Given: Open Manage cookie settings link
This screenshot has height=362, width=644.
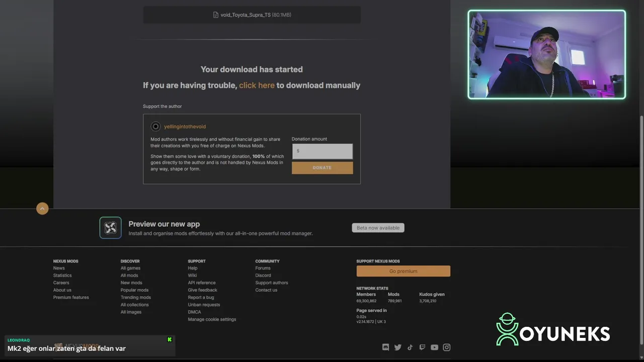Looking at the screenshot, I should tap(212, 319).
